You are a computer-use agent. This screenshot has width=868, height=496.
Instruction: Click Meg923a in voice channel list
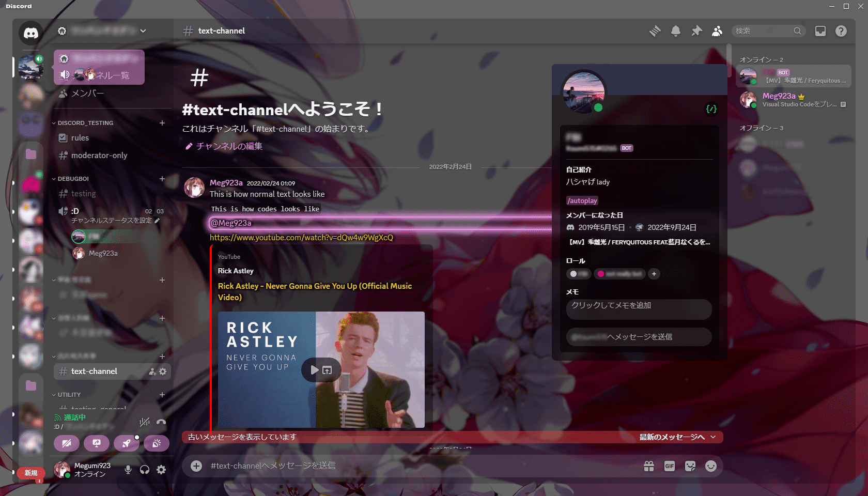click(x=120, y=253)
